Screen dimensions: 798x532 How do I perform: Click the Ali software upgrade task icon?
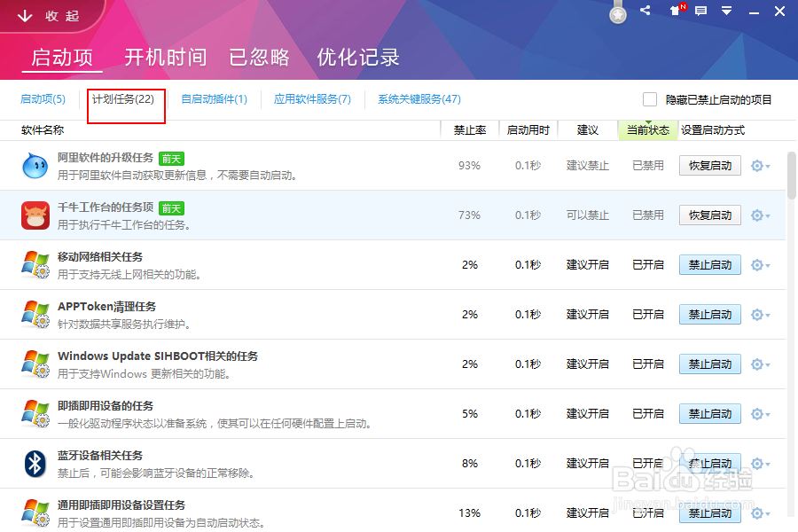pyautogui.click(x=35, y=164)
